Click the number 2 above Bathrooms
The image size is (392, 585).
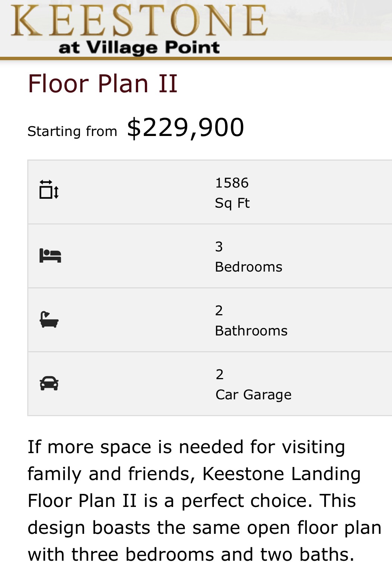click(219, 311)
